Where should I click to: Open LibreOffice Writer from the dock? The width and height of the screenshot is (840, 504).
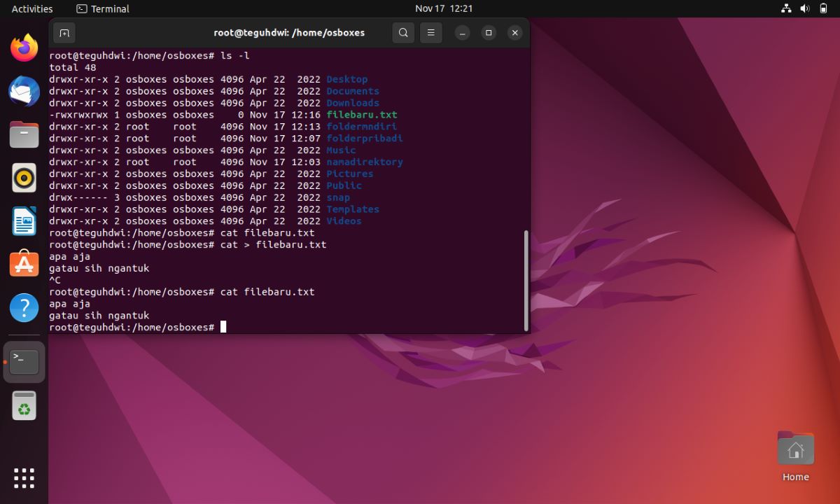[24, 221]
